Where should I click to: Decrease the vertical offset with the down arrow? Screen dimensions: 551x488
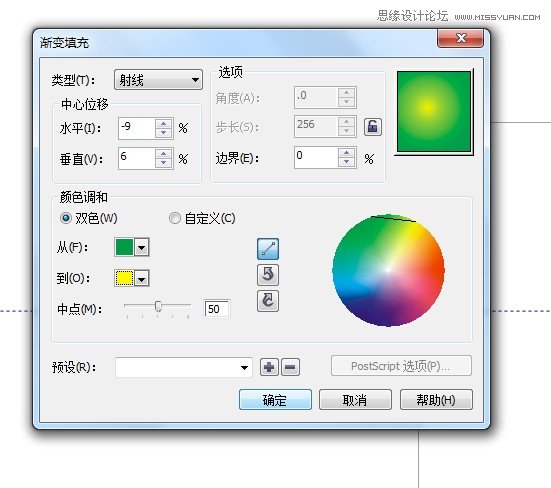pyautogui.click(x=163, y=163)
